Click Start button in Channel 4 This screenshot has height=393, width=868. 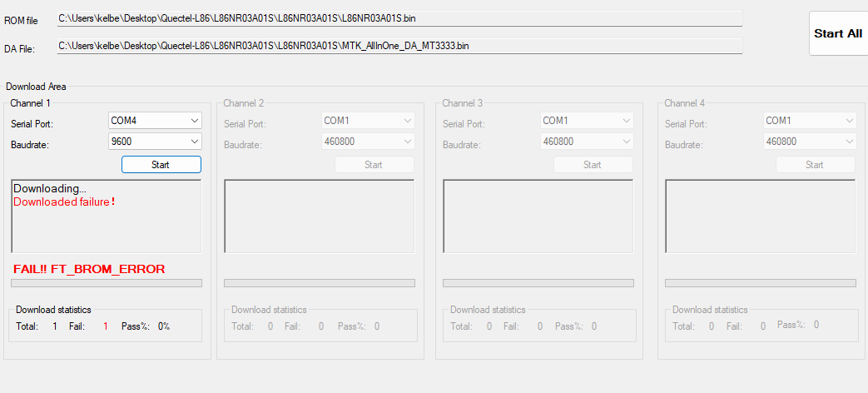(x=815, y=165)
